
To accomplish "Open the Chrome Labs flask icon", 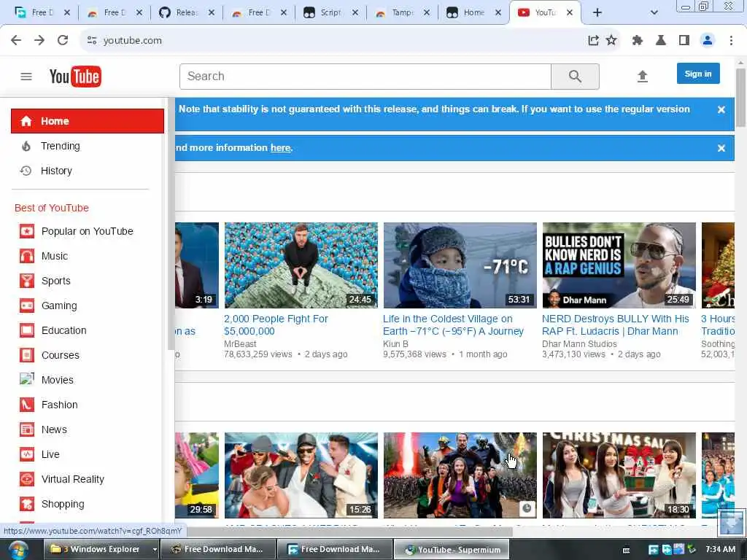I will click(x=661, y=41).
